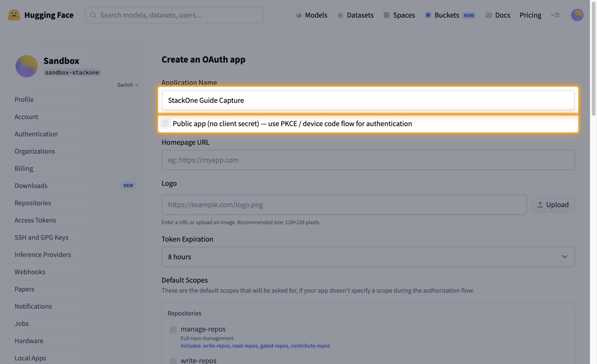Click the Docs book icon
This screenshot has height=364, width=597.
(x=488, y=15)
